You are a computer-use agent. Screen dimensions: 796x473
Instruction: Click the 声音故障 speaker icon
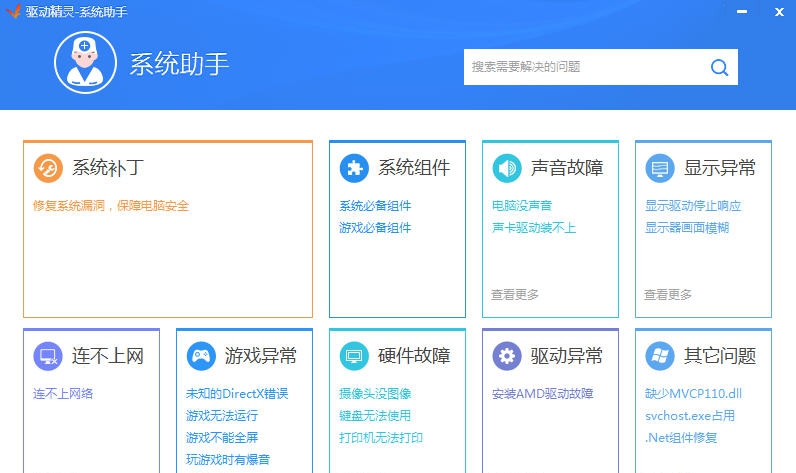click(x=507, y=168)
